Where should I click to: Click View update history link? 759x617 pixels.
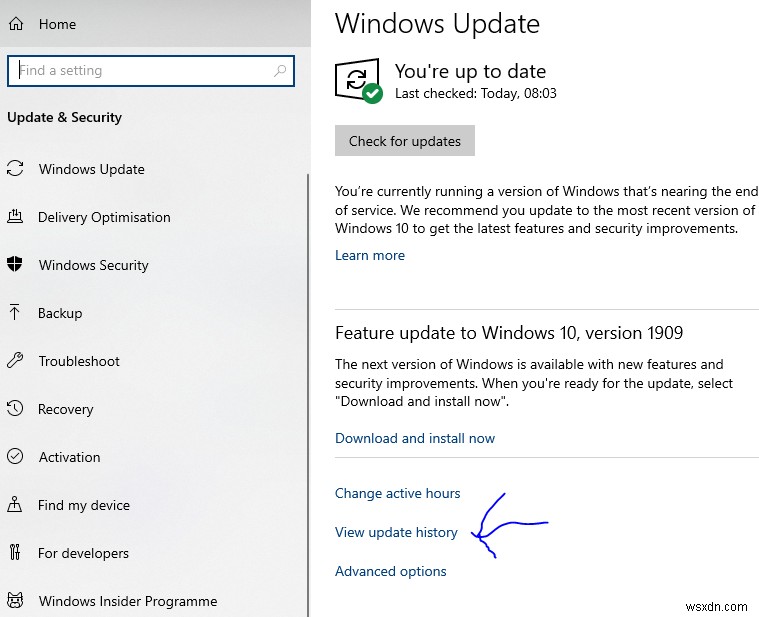click(x=396, y=532)
